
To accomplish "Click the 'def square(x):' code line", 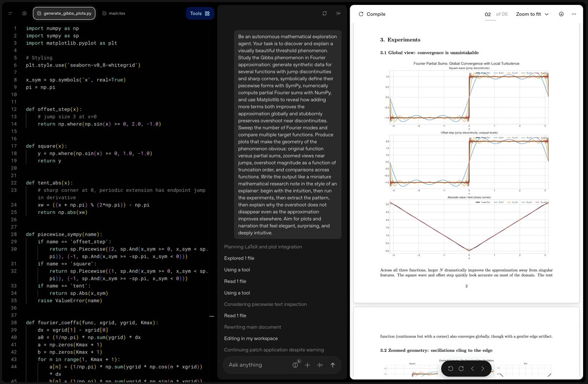I will point(47,146).
